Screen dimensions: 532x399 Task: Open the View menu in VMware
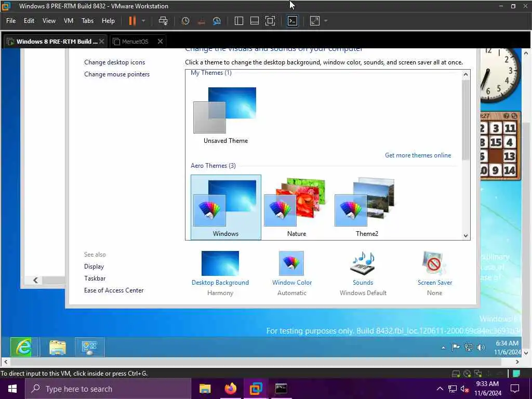[x=49, y=21]
